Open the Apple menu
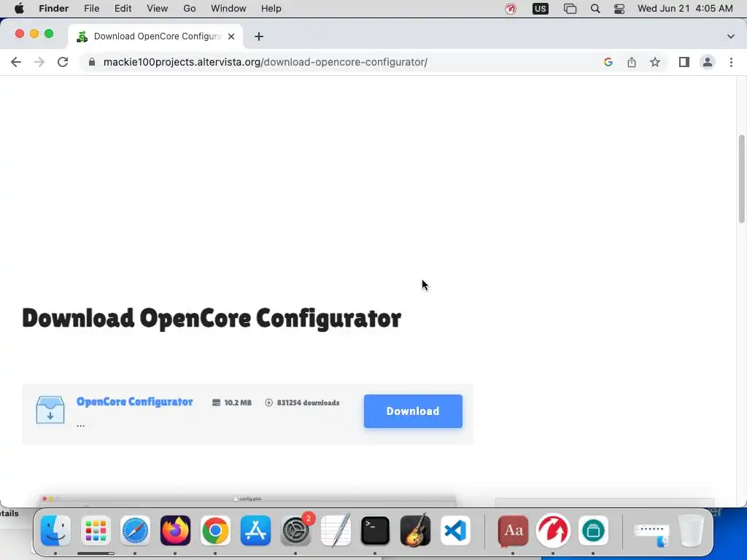The height and width of the screenshot is (560, 747). click(19, 9)
